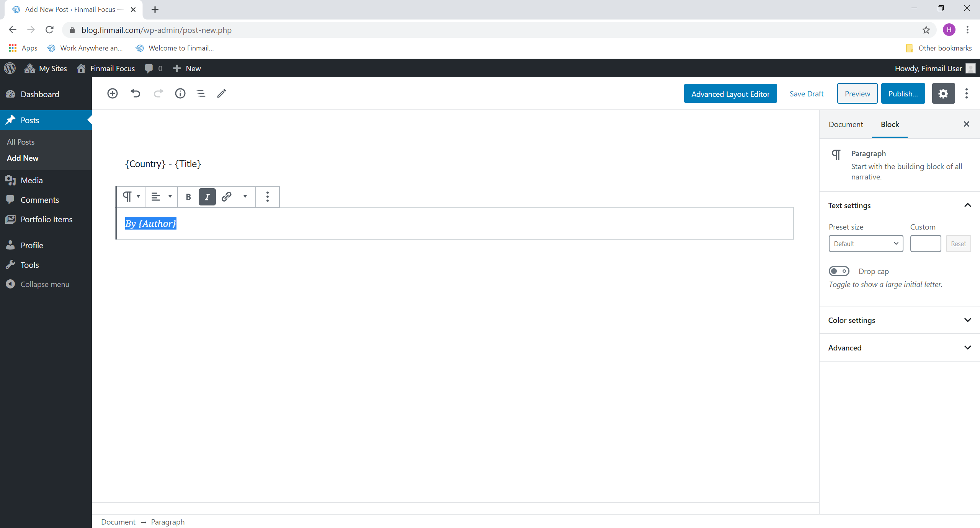Visit the Finmail Focus site
This screenshot has height=528, width=980.
[106, 68]
